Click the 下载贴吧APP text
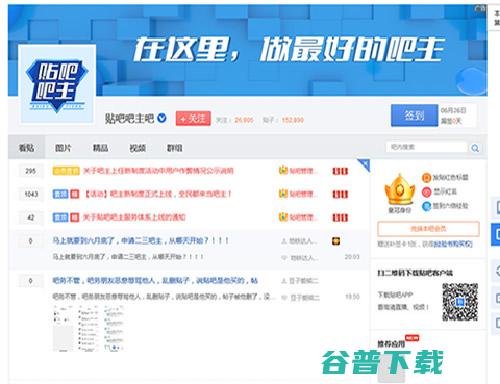Screen dimensions: 500x384 click(395, 295)
